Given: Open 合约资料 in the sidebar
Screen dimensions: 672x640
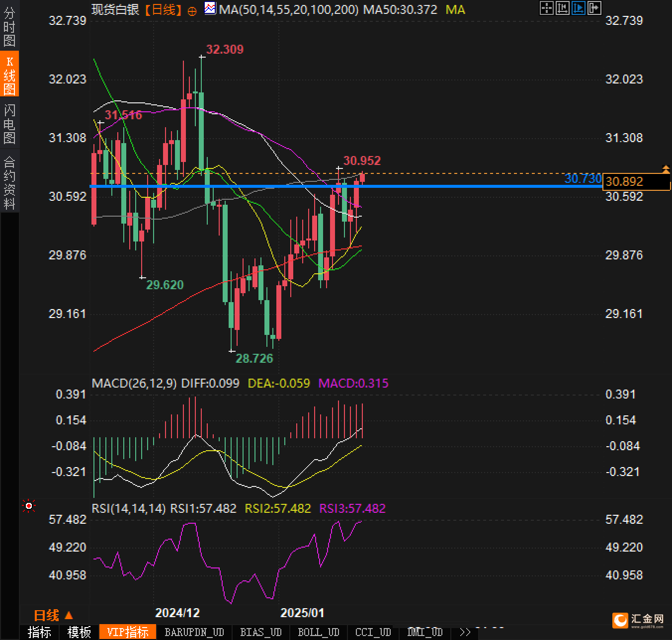Looking at the screenshot, I should click(9, 182).
